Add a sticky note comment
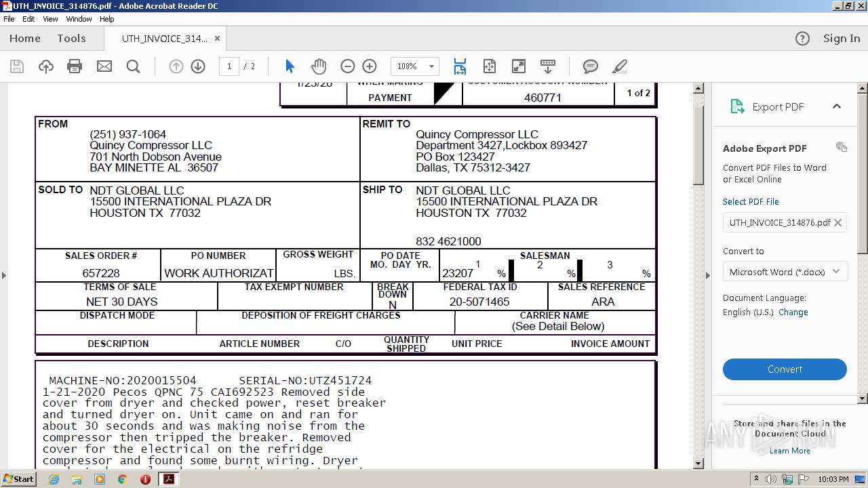 591,66
